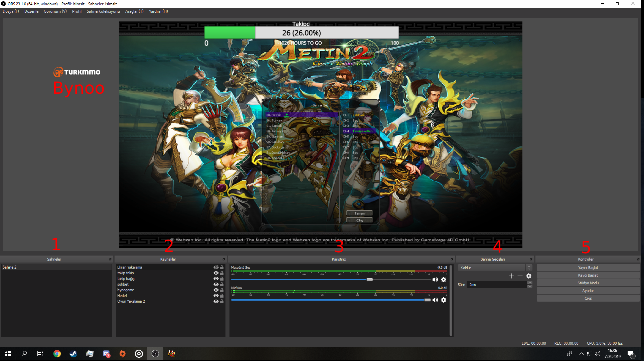This screenshot has width=644, height=361.
Task: Open the Masaüstü Ses audio settings gear
Action: pyautogui.click(x=444, y=280)
